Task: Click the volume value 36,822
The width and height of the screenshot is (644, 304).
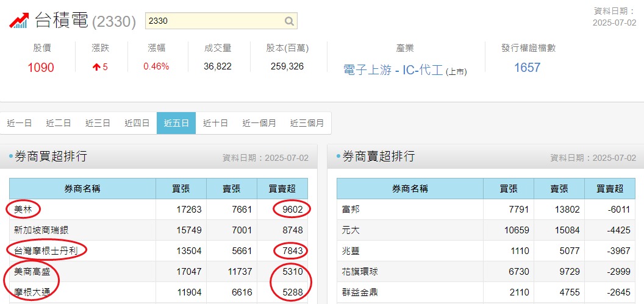Action: coord(218,66)
